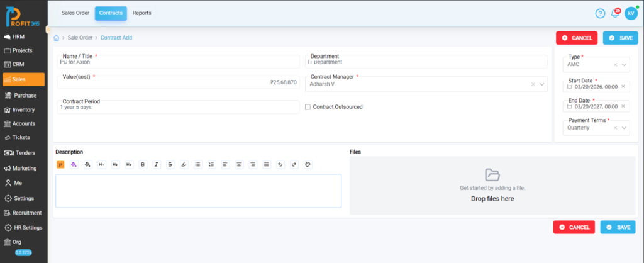Insert a numbered list in Description
Viewport: 644px width, 263px height.
coord(211,164)
